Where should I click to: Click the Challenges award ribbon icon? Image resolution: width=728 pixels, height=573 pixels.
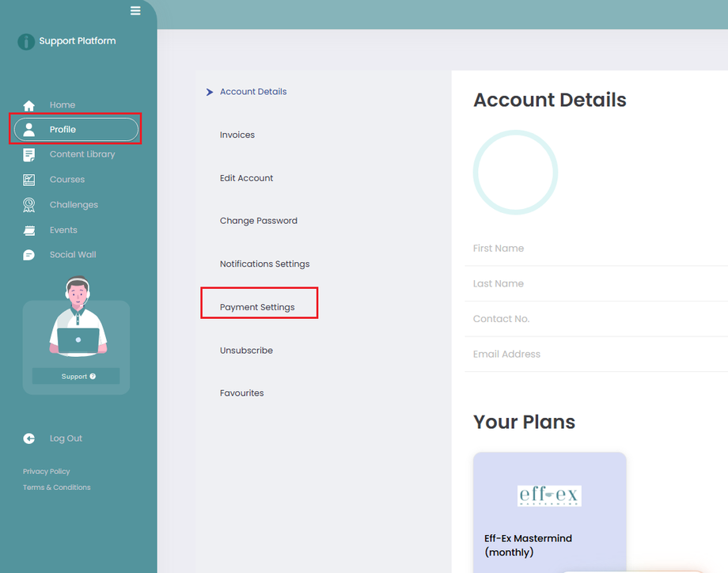click(x=28, y=205)
